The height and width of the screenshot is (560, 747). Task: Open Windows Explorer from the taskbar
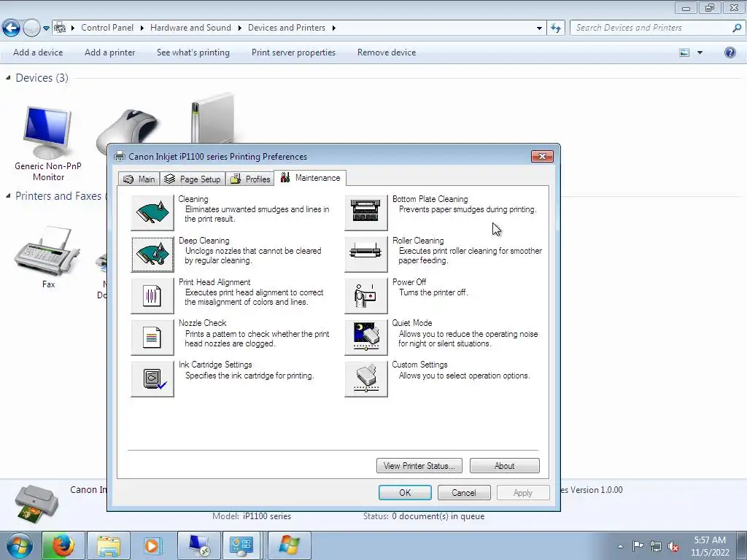[109, 545]
